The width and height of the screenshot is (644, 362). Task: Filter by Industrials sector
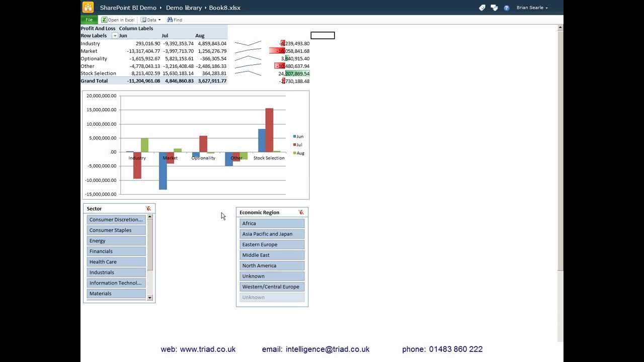(x=116, y=273)
